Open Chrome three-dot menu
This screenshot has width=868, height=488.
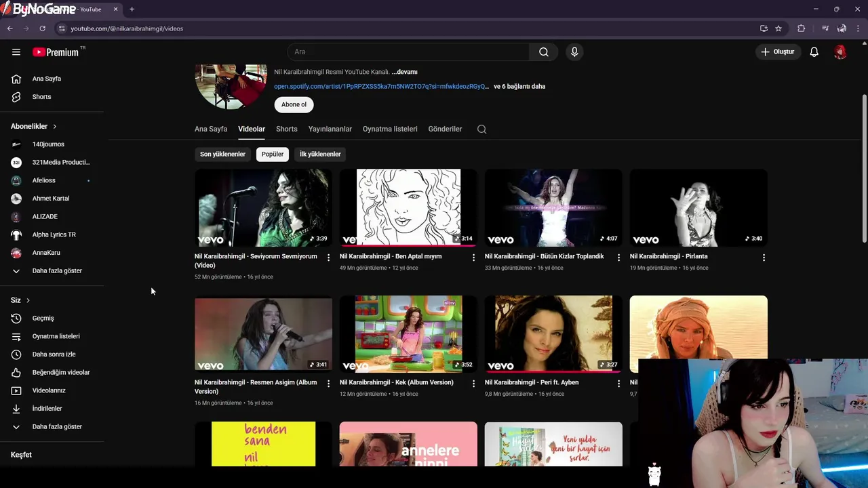coord(859,28)
